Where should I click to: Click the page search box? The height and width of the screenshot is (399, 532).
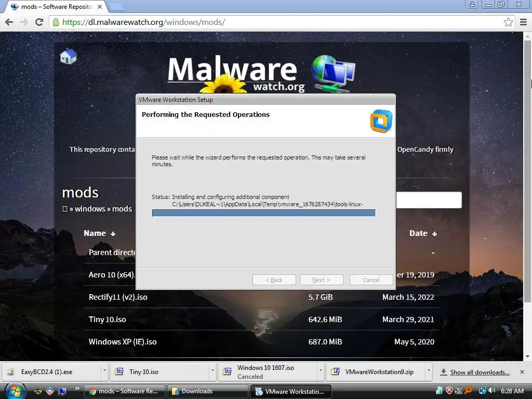[x=429, y=200]
